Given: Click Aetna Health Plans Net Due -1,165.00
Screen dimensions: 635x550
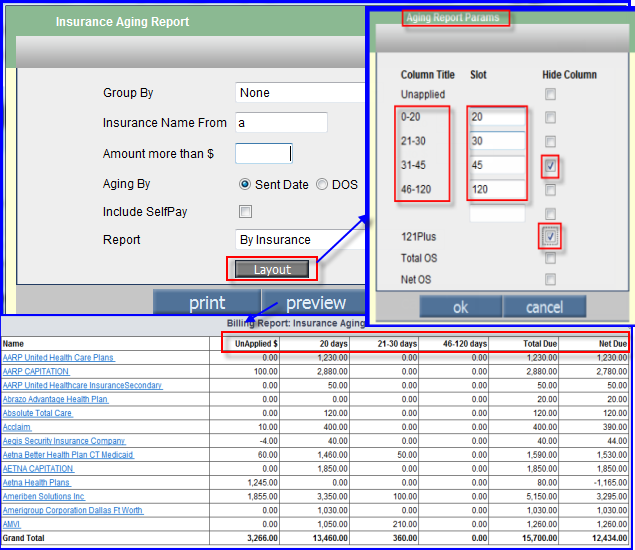Looking at the screenshot, I should (x=610, y=482).
